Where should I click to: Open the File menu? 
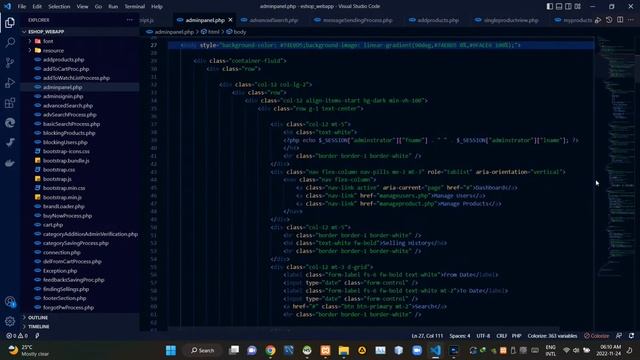tap(22, 7)
